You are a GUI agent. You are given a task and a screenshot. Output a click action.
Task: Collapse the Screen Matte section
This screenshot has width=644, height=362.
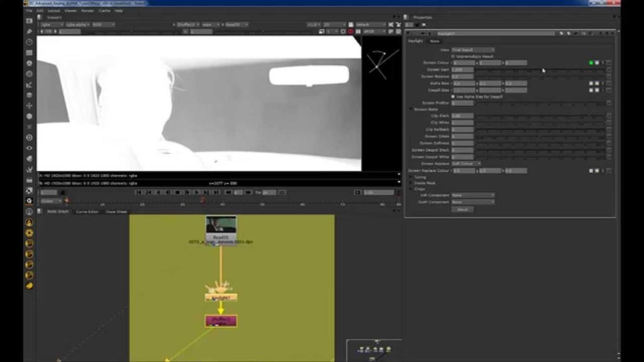pos(411,108)
